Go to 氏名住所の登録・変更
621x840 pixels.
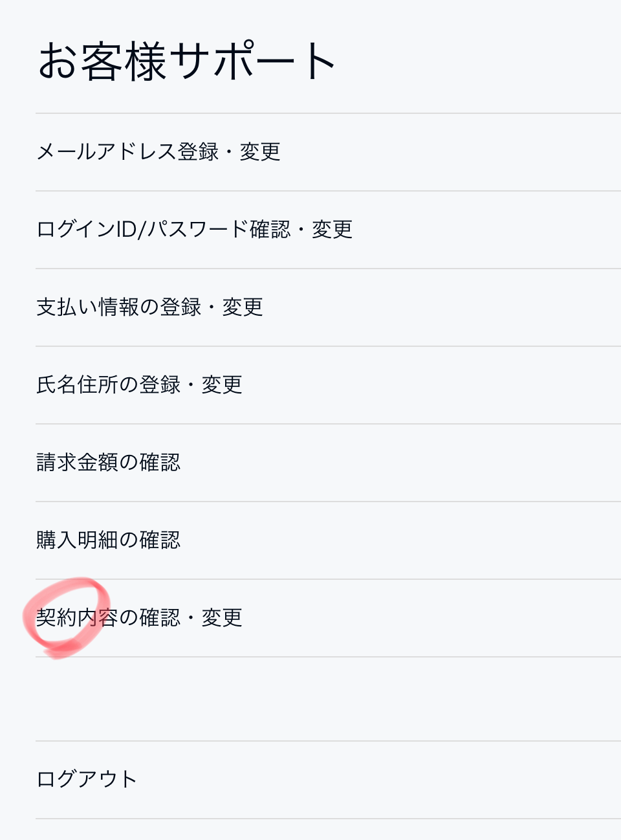click(x=328, y=385)
